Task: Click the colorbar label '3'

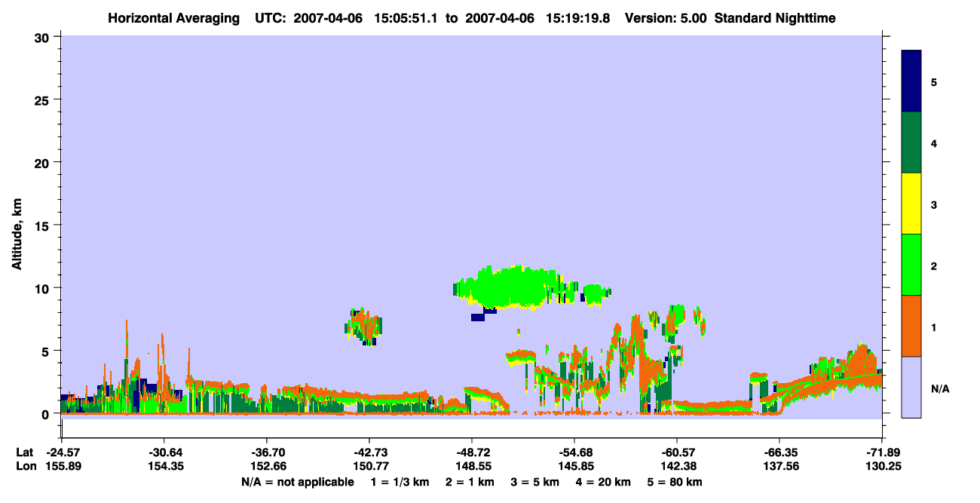Action: tap(934, 204)
